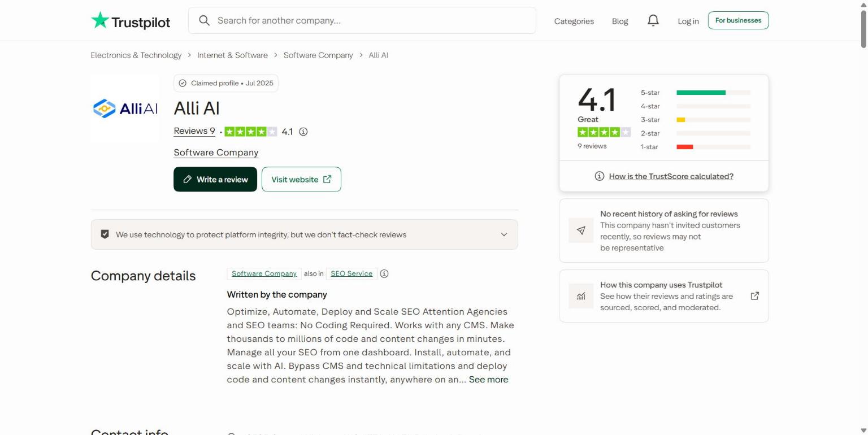Click Log in
Screen dimensions: 868x435
pyautogui.click(x=688, y=21)
